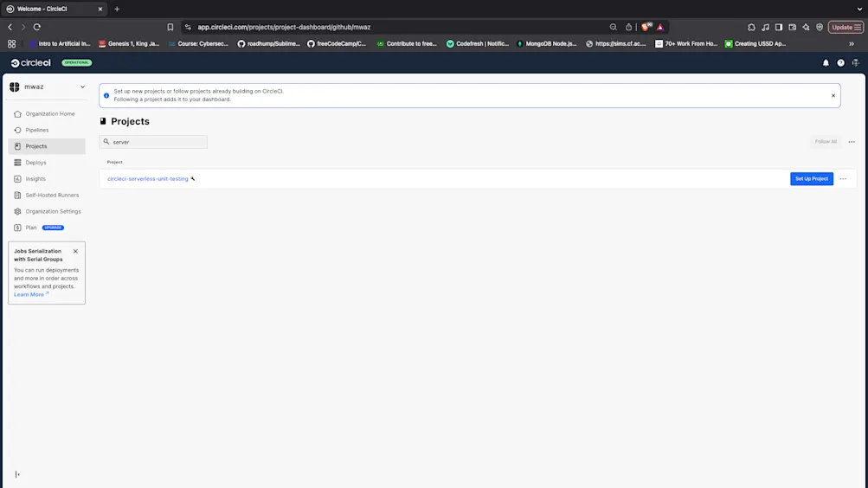Open 70+ Work From Ho... bookmark
The height and width of the screenshot is (488, 868).
pyautogui.click(x=686, y=44)
